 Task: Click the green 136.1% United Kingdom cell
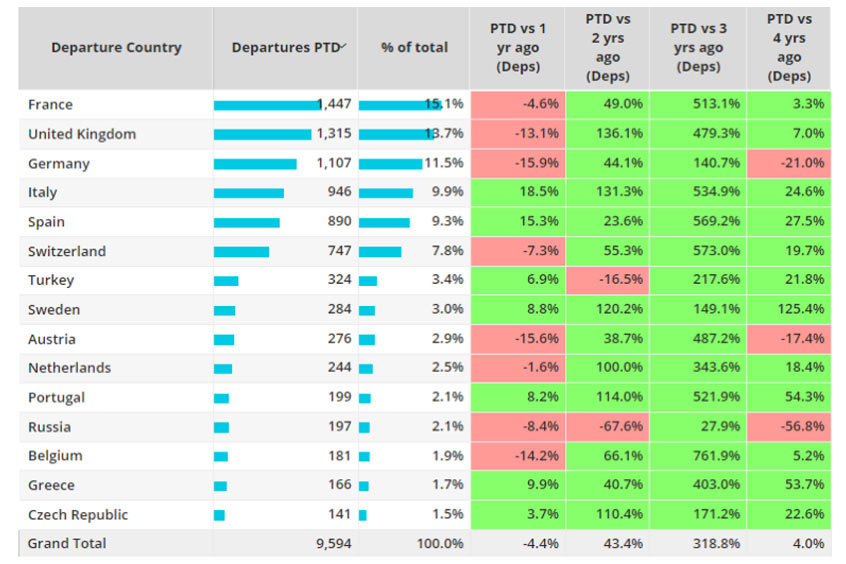tap(608, 134)
